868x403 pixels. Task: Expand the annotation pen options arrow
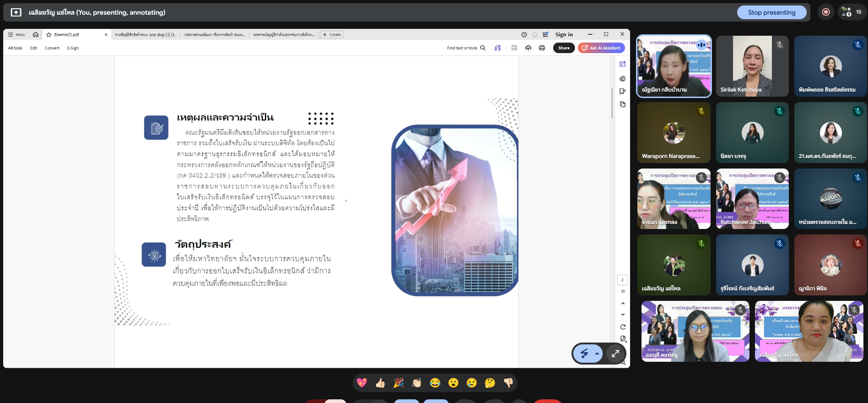(x=597, y=354)
